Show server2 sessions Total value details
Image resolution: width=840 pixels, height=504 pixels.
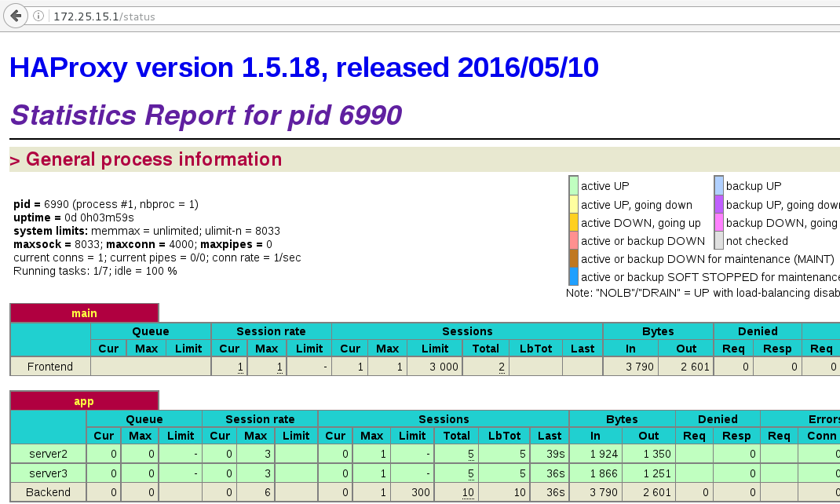470,455
